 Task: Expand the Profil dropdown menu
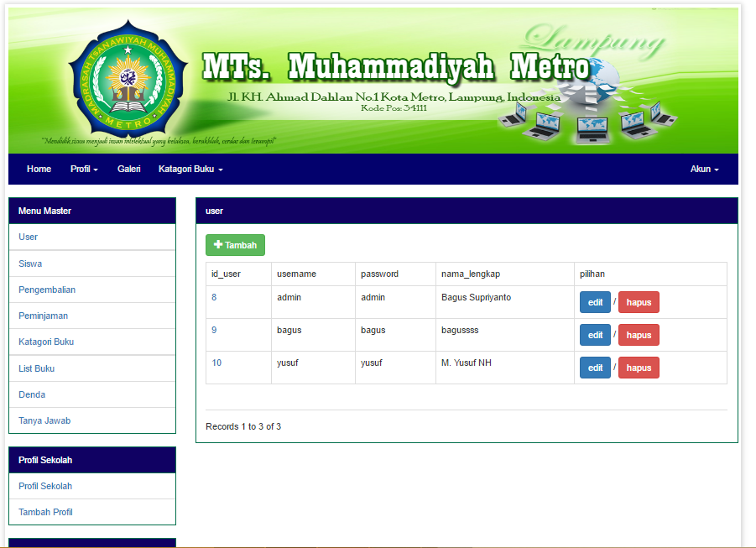84,169
